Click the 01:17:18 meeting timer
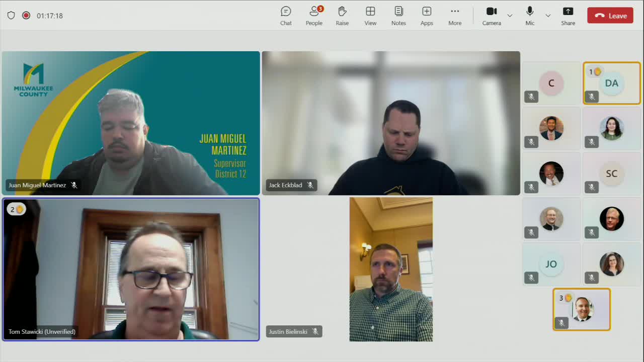644x362 pixels. 50,16
